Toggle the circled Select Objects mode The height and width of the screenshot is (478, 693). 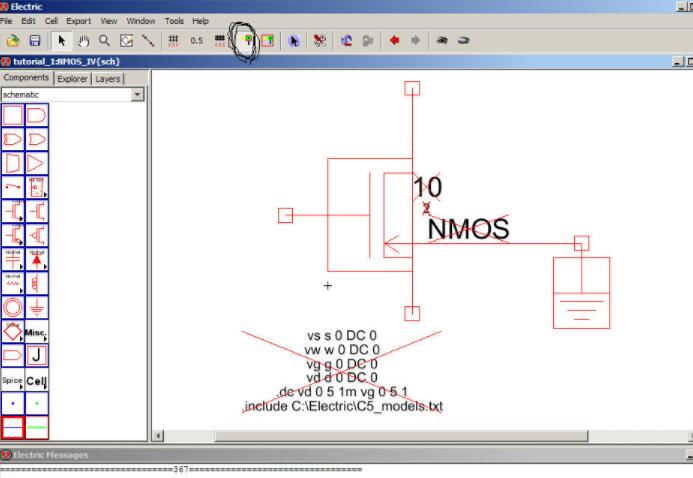[246, 41]
